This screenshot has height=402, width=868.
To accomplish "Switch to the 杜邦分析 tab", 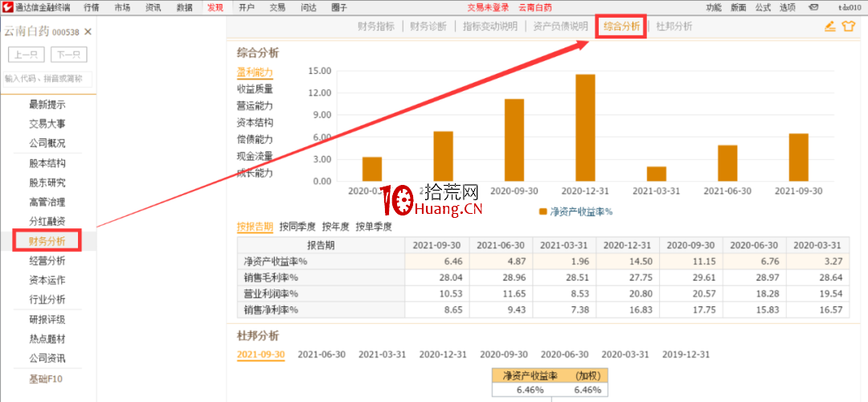I will point(674,27).
